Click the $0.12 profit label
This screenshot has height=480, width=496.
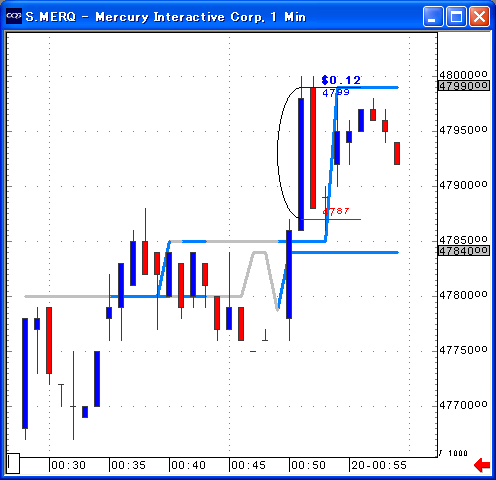click(x=341, y=80)
